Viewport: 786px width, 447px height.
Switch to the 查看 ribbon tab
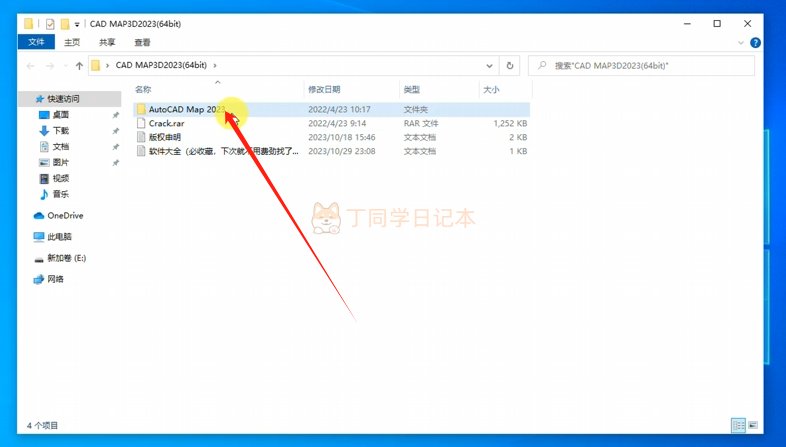(x=142, y=42)
